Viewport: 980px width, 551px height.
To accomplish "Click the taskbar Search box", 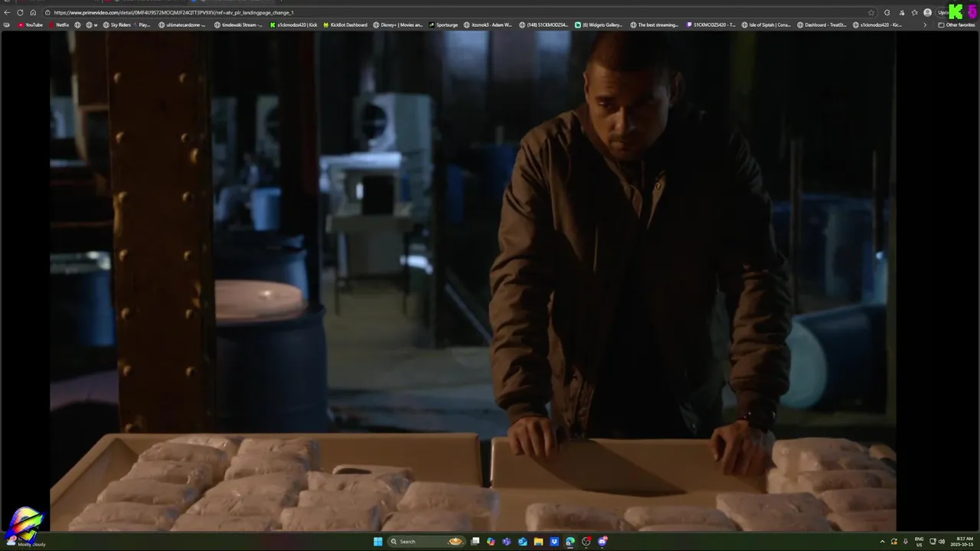I will (426, 541).
